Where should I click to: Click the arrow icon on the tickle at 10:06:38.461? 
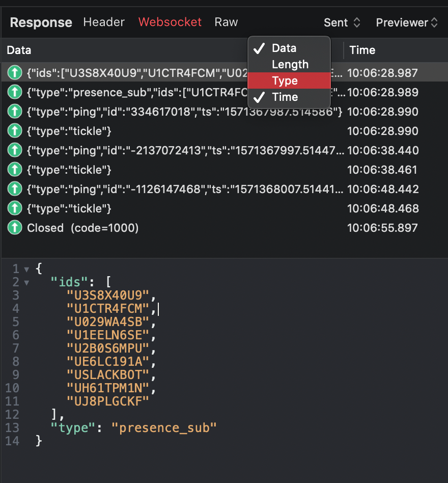pyautogui.click(x=14, y=169)
